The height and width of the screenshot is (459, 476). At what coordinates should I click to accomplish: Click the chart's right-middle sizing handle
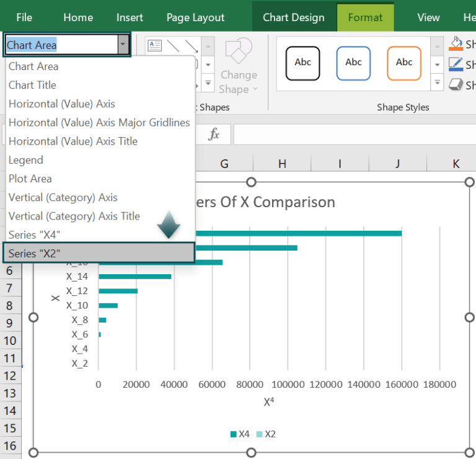(x=469, y=318)
